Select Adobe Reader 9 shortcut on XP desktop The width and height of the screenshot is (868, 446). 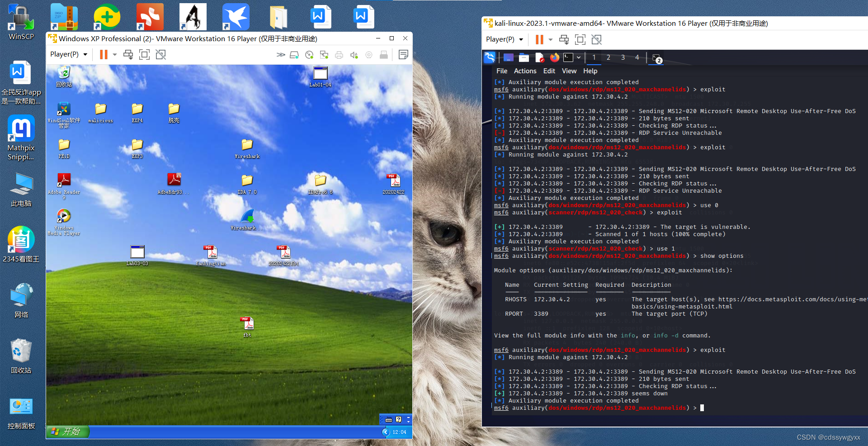click(x=64, y=186)
